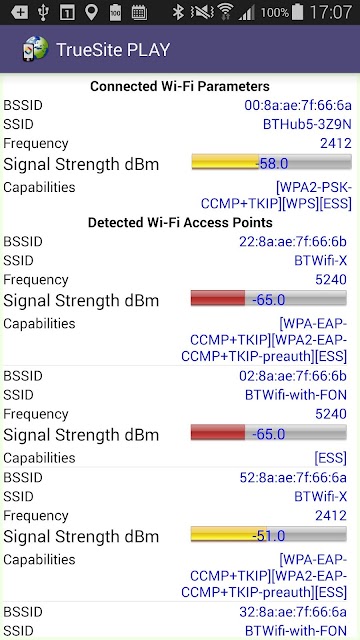Tap the location pin status icon
The height and width of the screenshot is (640, 360).
coord(91,12)
